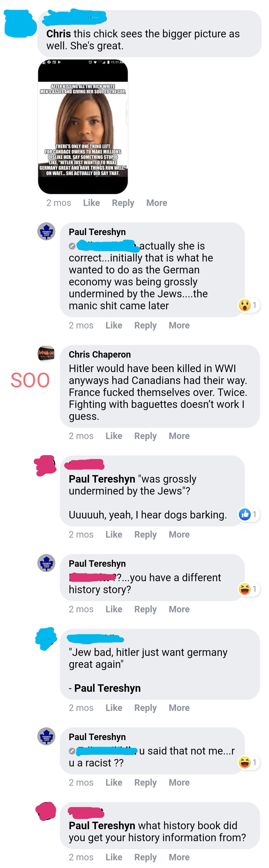Open Paul Tereshyn's Maple Leafs avatar on the first reply

tap(46, 232)
